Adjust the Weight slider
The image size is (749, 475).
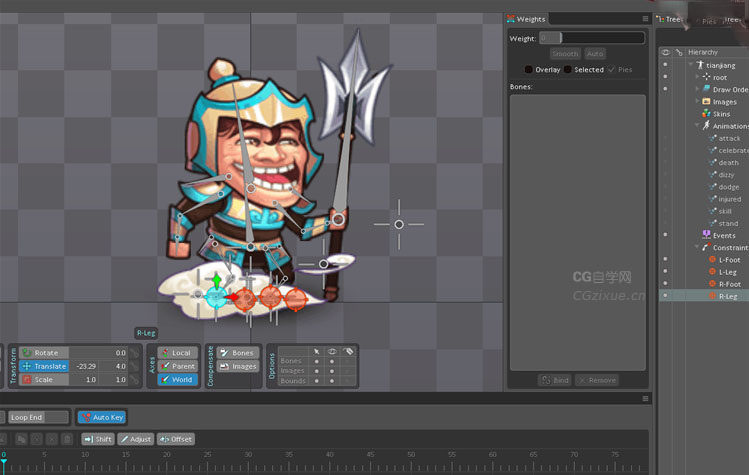point(592,38)
